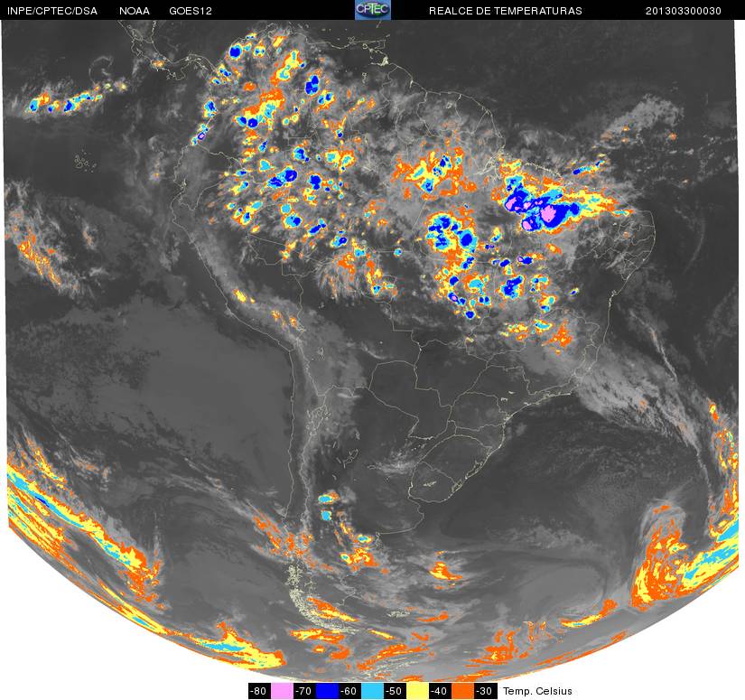
Task: Click the GOES12 satellite label
Action: point(191,11)
